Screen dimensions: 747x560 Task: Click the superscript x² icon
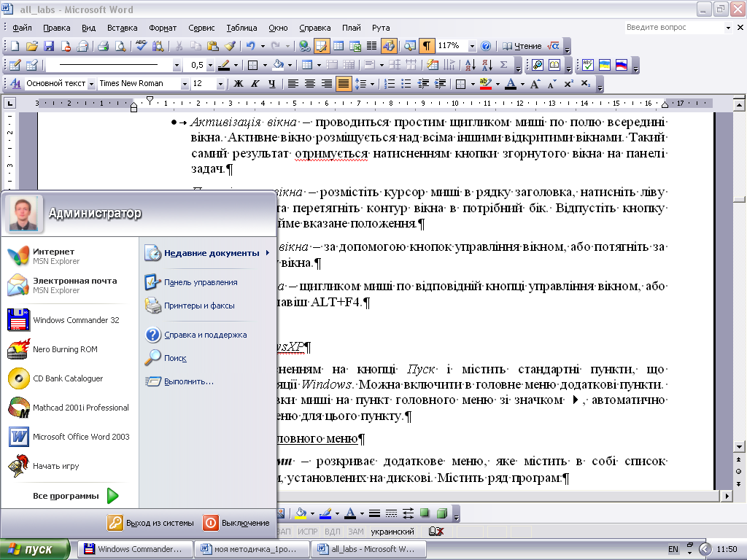568,84
